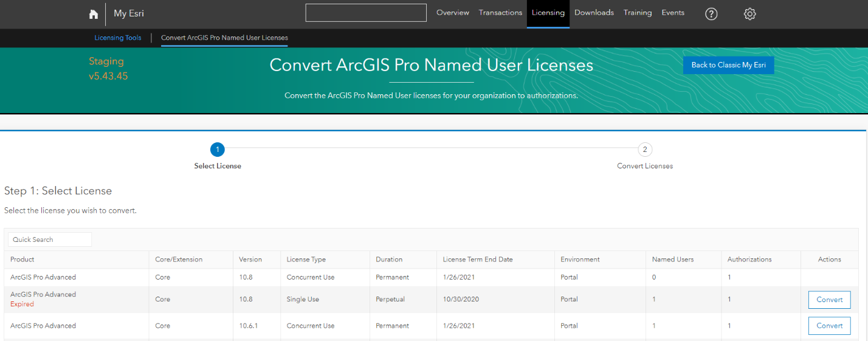Screen dimensions: 868x341
Task: Click the My Esri title
Action: click(x=129, y=13)
